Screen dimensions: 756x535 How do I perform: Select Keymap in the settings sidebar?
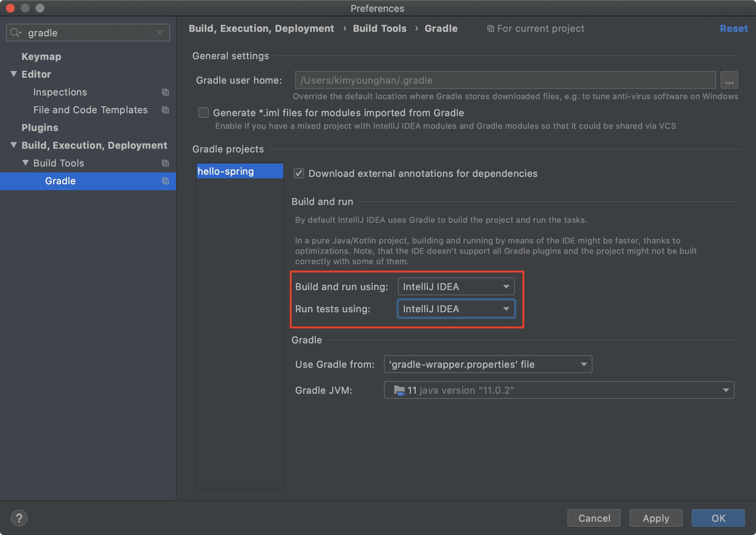[x=41, y=57]
